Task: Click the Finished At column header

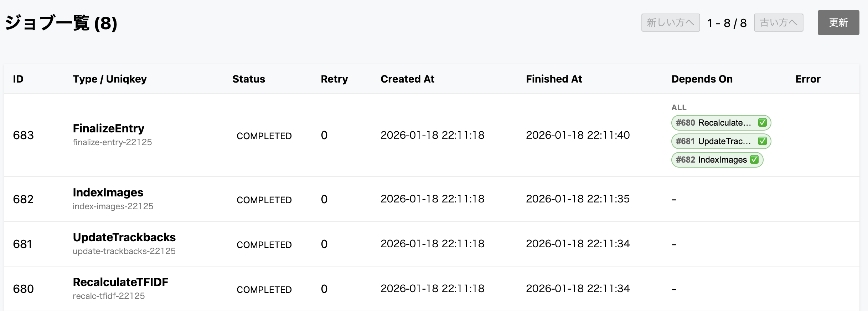Action: pos(554,79)
